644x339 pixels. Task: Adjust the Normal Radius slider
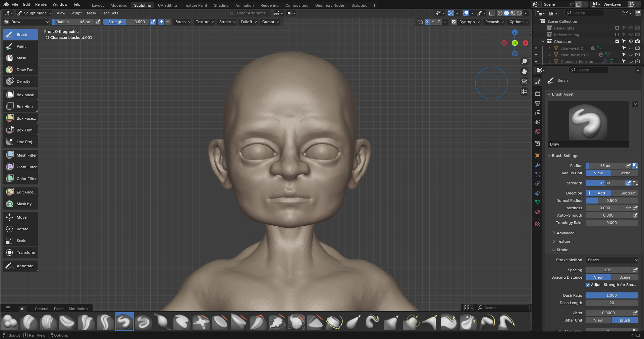611,201
